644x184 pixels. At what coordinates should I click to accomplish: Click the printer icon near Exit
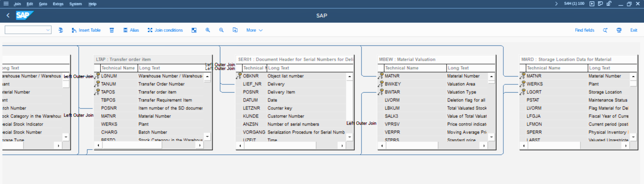(619, 30)
